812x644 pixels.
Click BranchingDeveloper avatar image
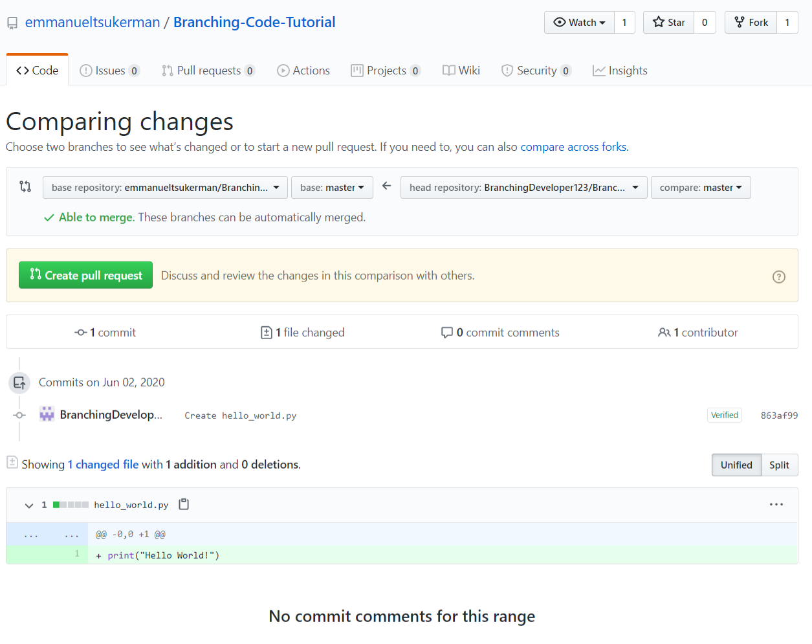(47, 414)
